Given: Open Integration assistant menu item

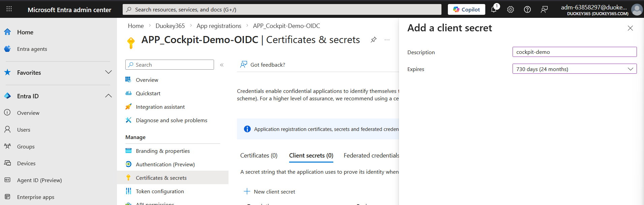Looking at the screenshot, I should point(160,107).
